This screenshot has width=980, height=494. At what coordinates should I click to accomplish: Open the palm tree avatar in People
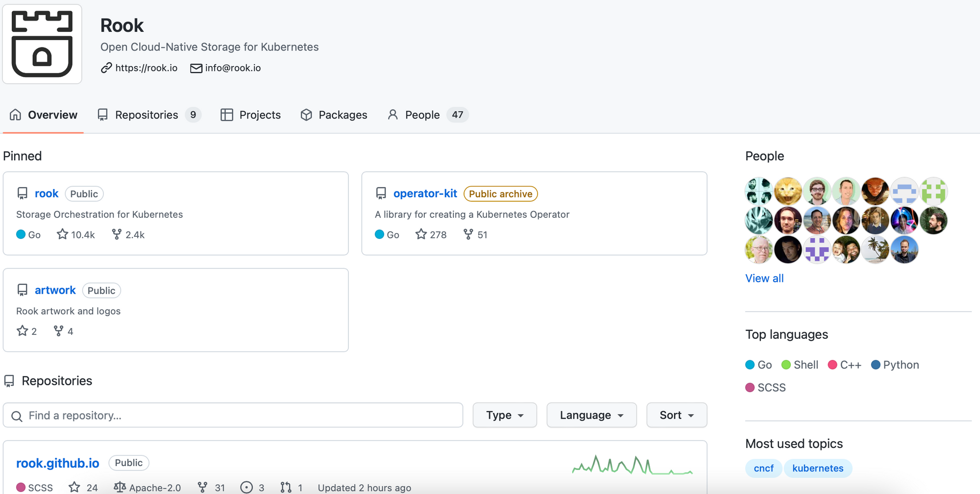point(875,250)
